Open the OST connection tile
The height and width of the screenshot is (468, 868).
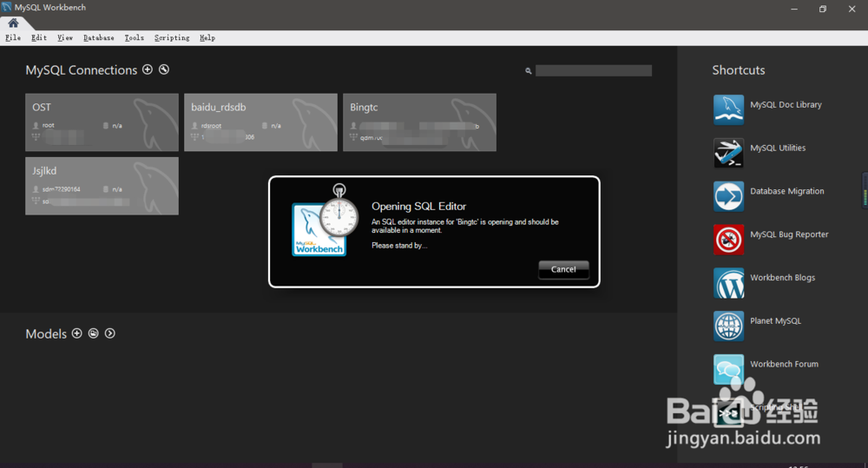(102, 122)
